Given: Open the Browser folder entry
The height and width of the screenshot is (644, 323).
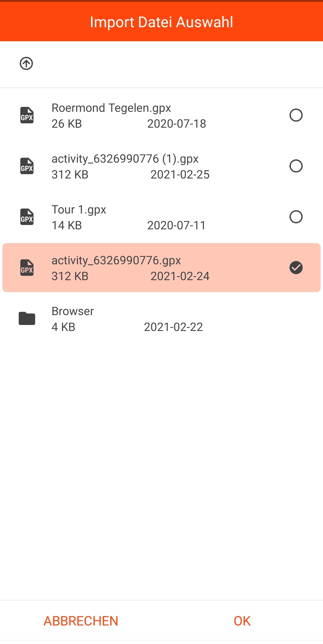Looking at the screenshot, I should [73, 311].
